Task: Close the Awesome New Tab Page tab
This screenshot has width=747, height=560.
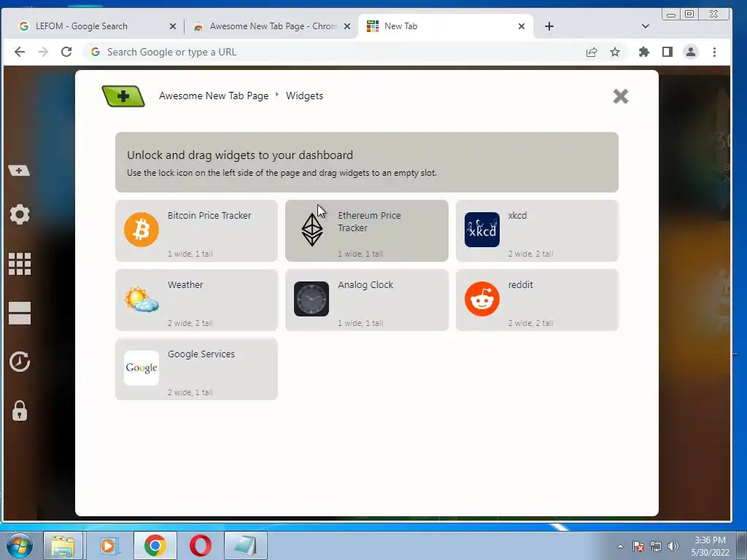Action: [x=347, y=27]
